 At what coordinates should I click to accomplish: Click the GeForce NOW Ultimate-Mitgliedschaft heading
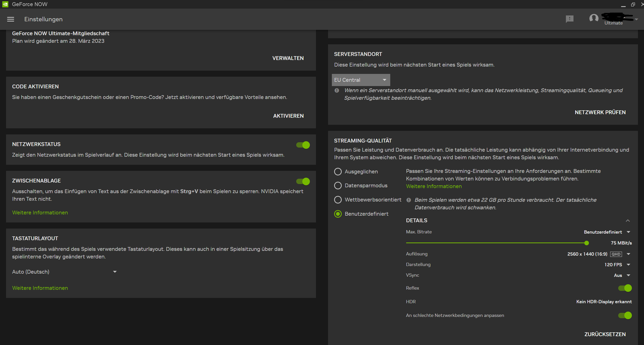(61, 33)
